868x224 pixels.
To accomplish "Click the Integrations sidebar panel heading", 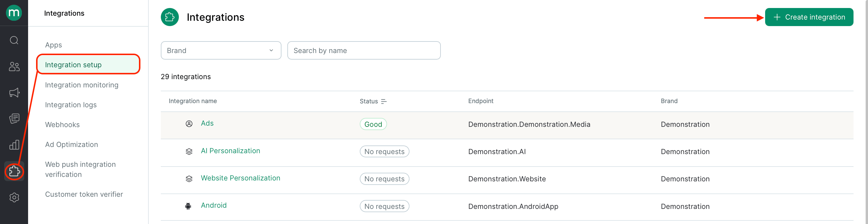I will point(64,13).
